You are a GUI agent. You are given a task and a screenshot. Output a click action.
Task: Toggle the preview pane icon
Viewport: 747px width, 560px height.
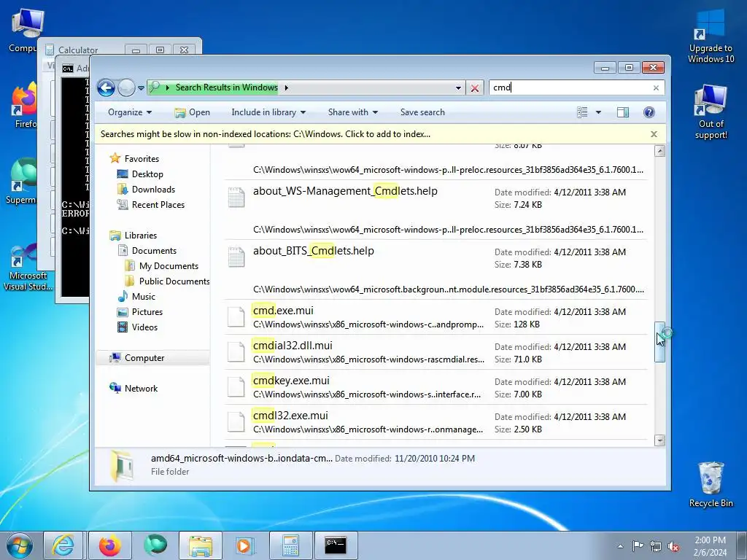(x=623, y=112)
